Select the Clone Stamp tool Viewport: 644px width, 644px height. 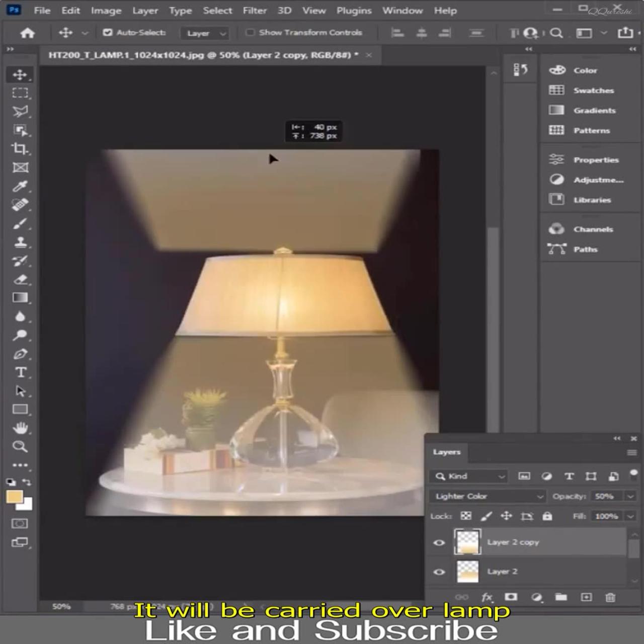click(20, 242)
